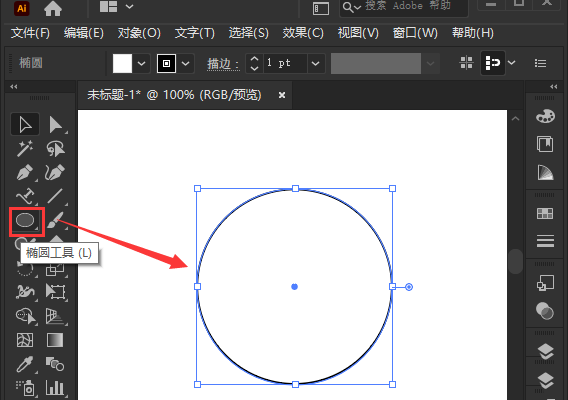Image resolution: width=568 pixels, height=400 pixels.
Task: Open the 选择(S) menu
Action: point(248,33)
